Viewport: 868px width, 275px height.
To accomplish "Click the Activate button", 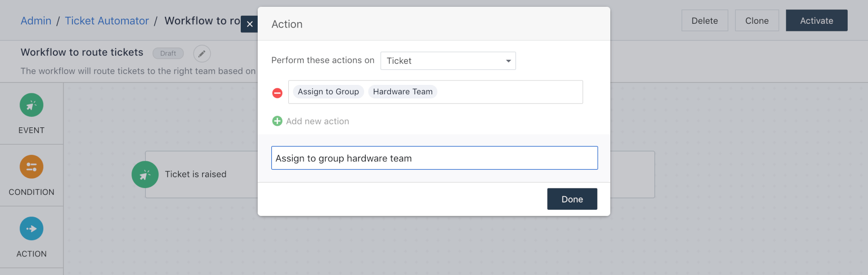I will (x=816, y=21).
